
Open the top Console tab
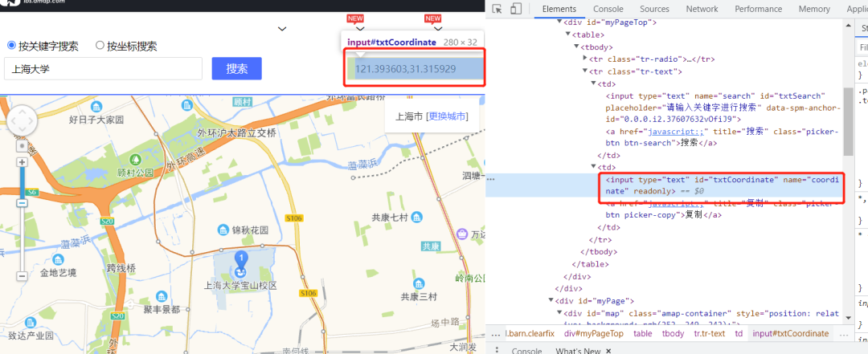click(608, 9)
